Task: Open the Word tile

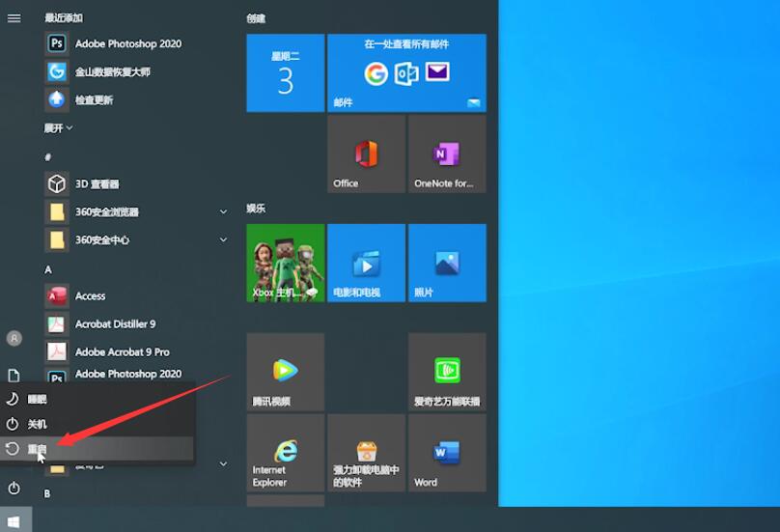Action: click(447, 453)
